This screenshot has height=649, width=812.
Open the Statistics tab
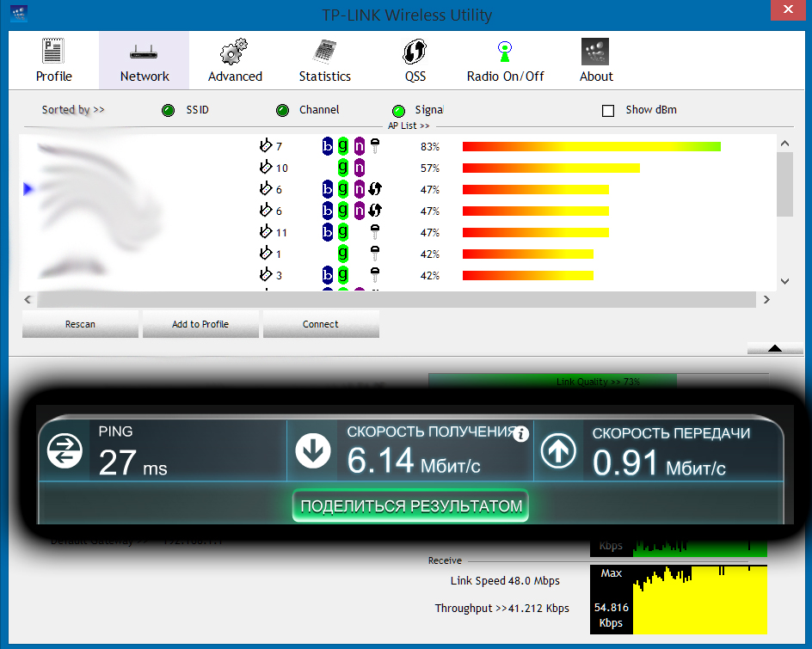pos(324,60)
